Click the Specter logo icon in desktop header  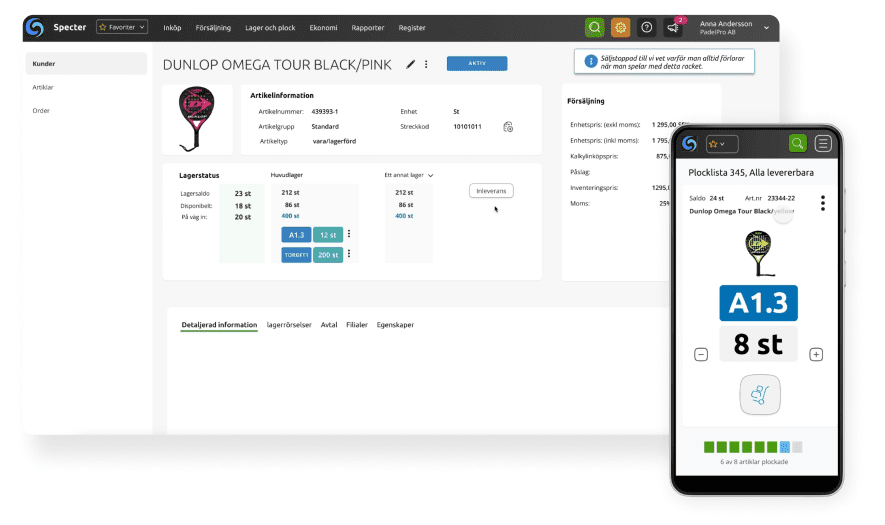pyautogui.click(x=34, y=27)
